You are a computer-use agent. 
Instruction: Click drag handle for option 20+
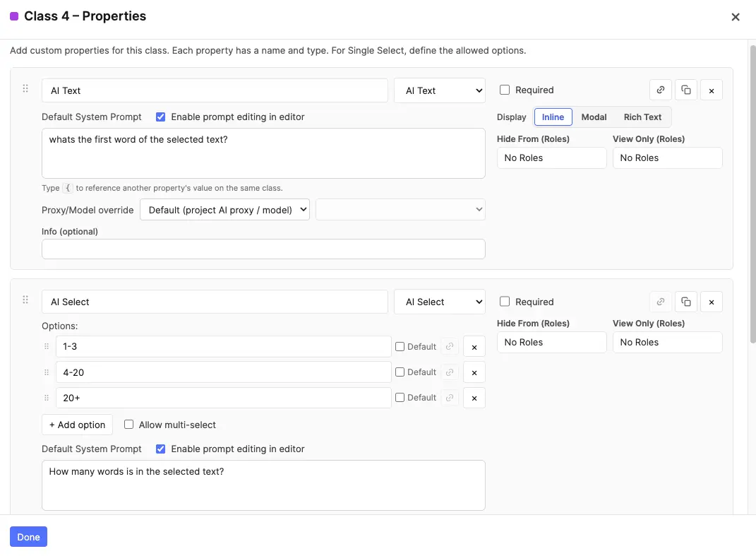point(47,398)
